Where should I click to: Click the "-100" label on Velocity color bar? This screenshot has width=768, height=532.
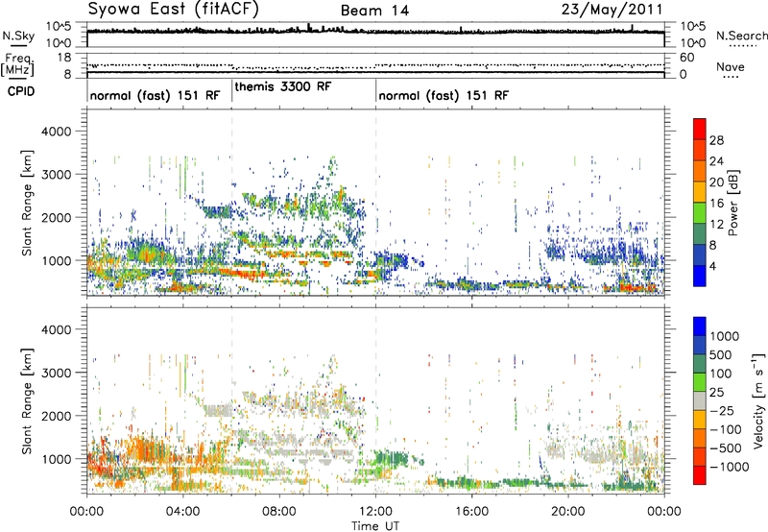pyautogui.click(x=725, y=429)
